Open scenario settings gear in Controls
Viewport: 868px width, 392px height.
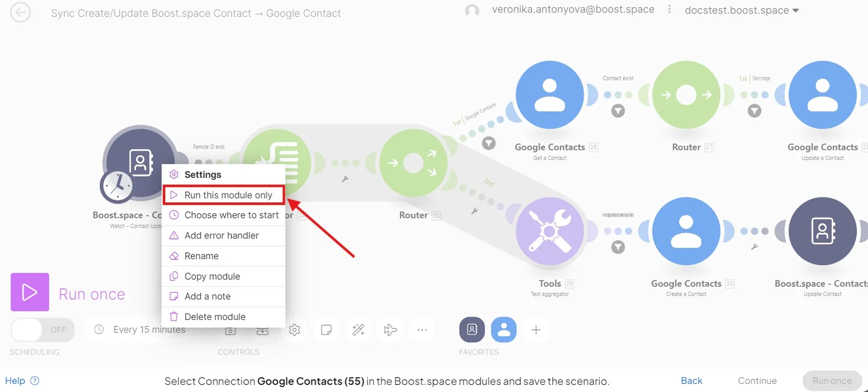295,330
